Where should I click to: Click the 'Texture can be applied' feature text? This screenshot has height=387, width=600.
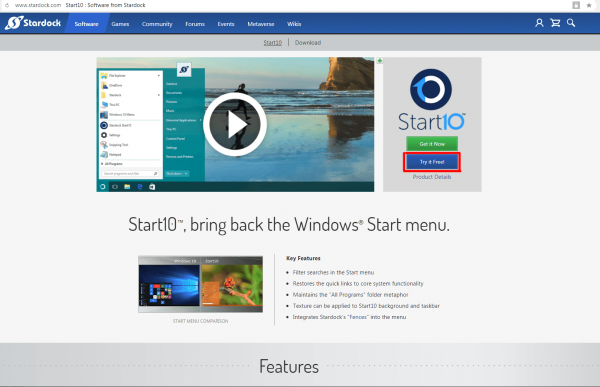point(366,306)
